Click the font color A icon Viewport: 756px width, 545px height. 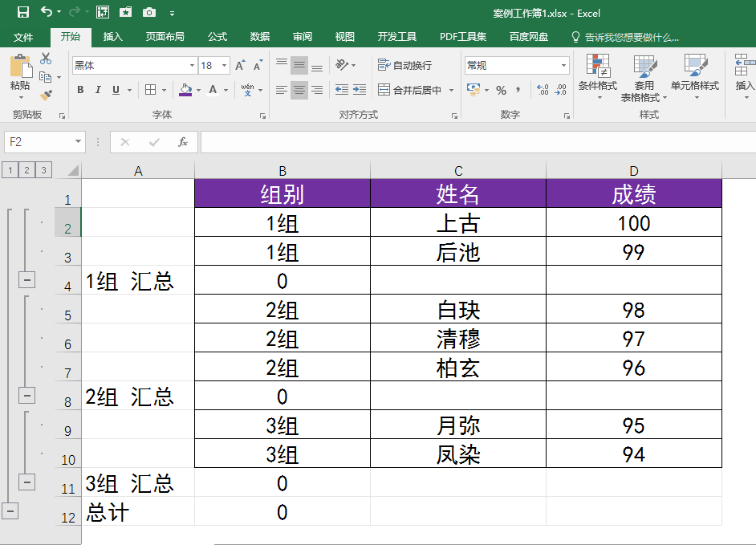click(213, 90)
